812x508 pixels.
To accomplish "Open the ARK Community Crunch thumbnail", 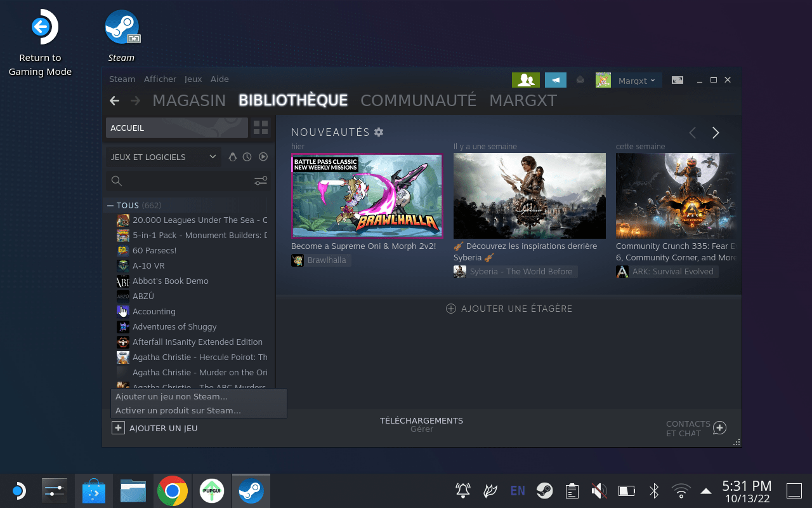I will 678,196.
